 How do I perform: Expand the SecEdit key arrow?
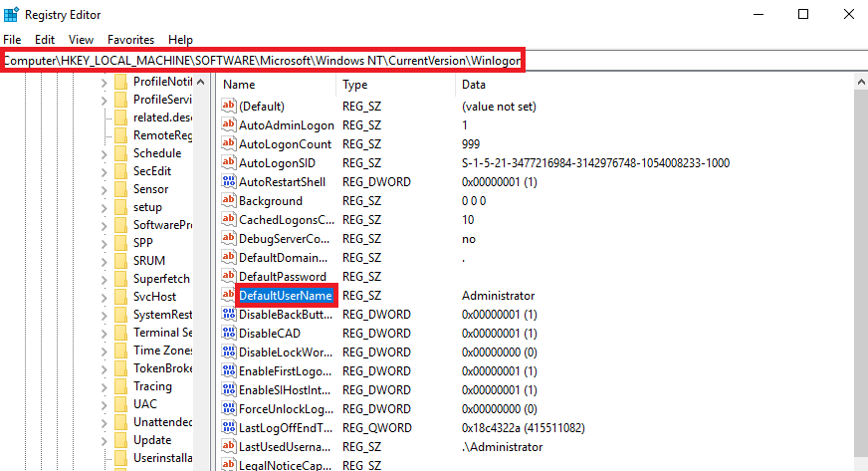(x=105, y=171)
